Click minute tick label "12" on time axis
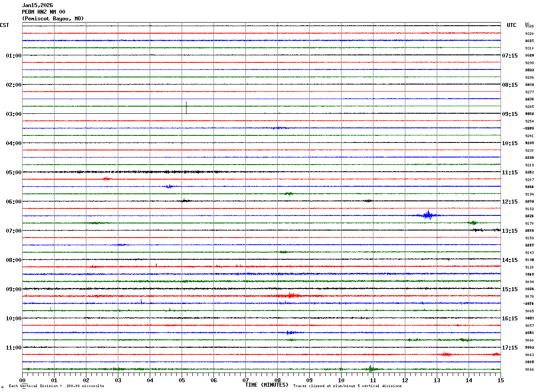536x392 pixels. [x=405, y=380]
